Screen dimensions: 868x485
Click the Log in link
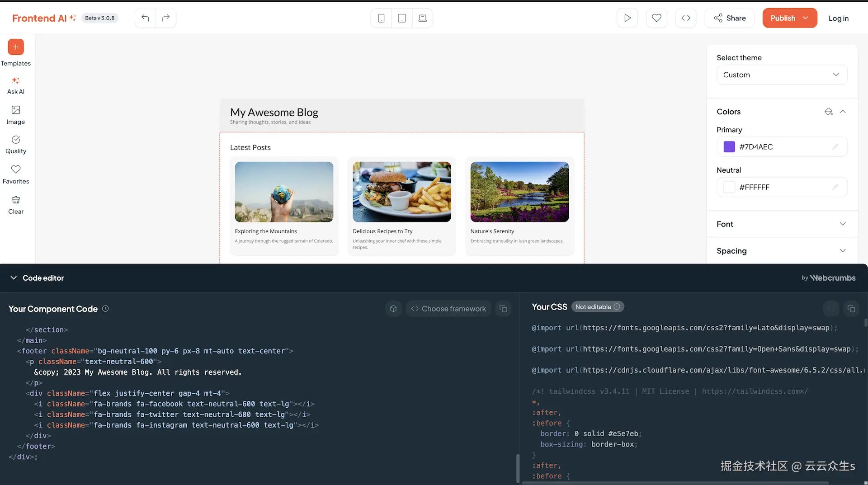(x=839, y=19)
